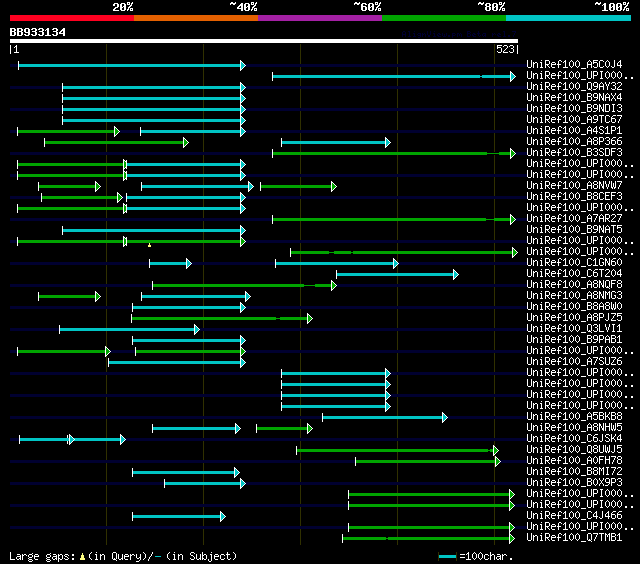
Task: Select the UniRef100_C6JSK4 label
Action: coord(574,438)
